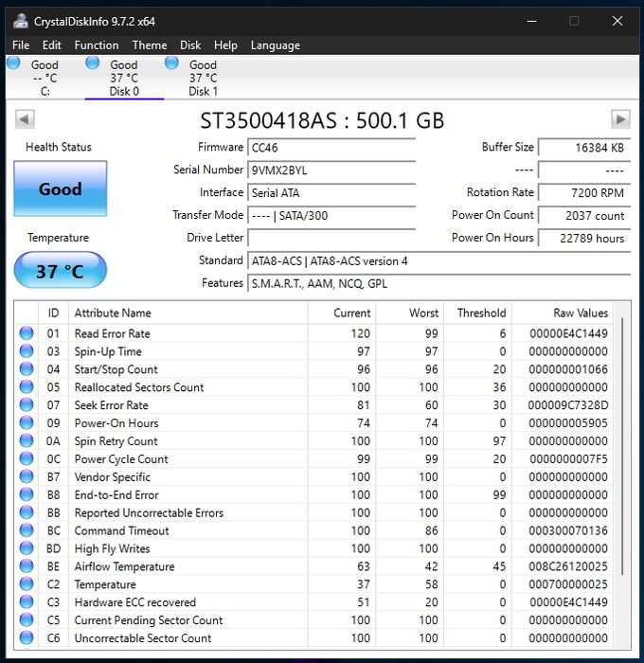
Task: Click the Power Cycle Count status orb
Action: click(27, 458)
